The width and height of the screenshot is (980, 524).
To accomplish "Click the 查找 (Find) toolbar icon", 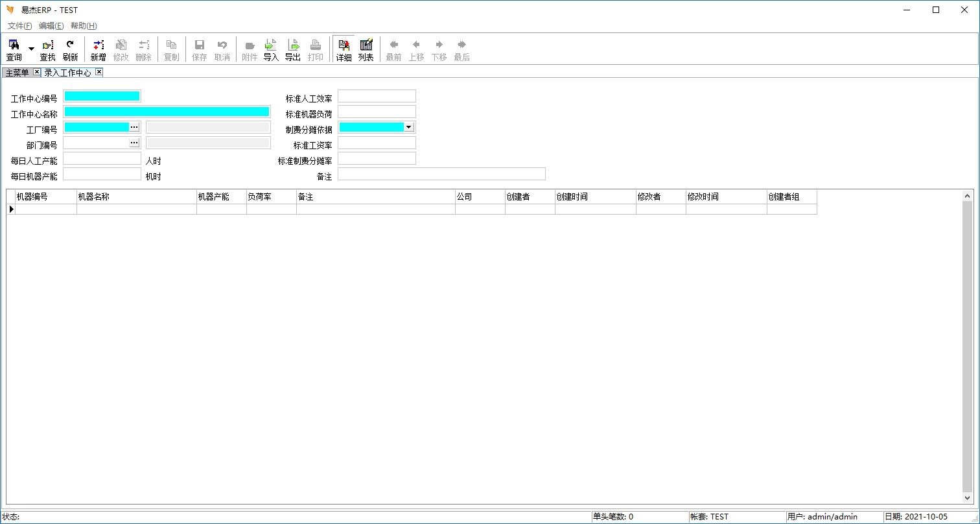I will (x=47, y=49).
